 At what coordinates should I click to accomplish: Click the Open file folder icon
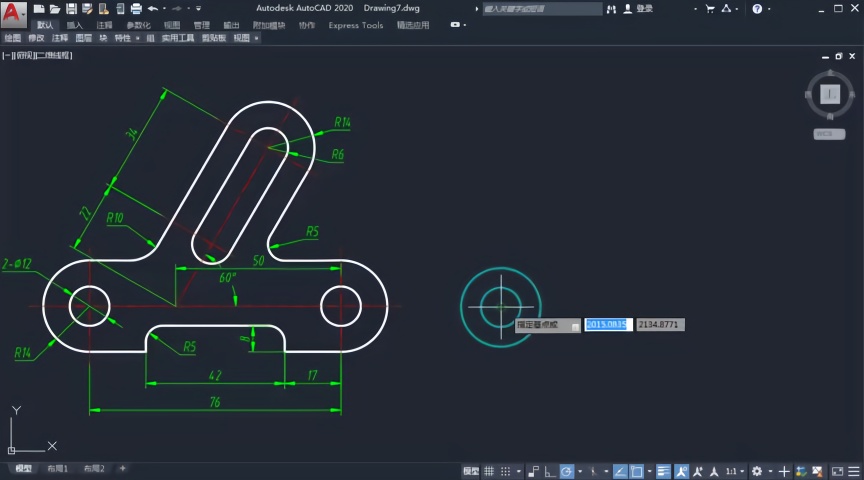55,9
